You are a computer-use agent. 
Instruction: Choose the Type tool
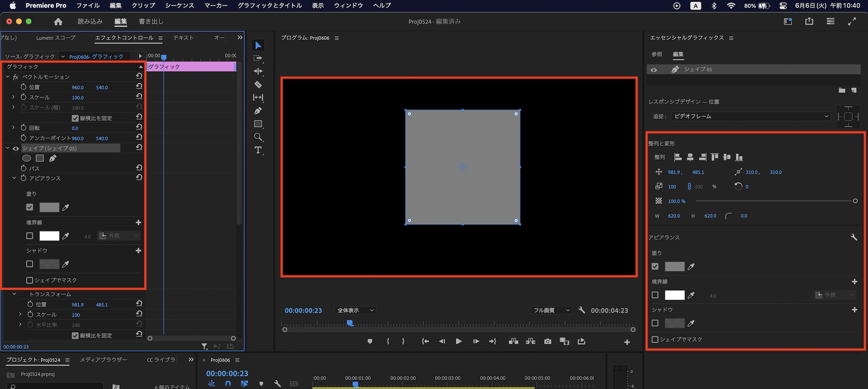tap(258, 150)
